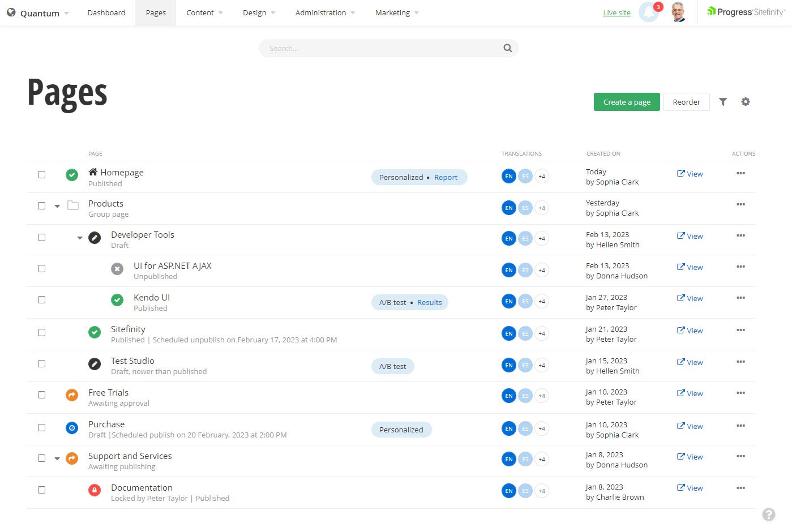The height and width of the screenshot is (532, 792).
Task: Click the unpublished status icon next to UI for ASP.NET AJAX
Action: coord(117,269)
